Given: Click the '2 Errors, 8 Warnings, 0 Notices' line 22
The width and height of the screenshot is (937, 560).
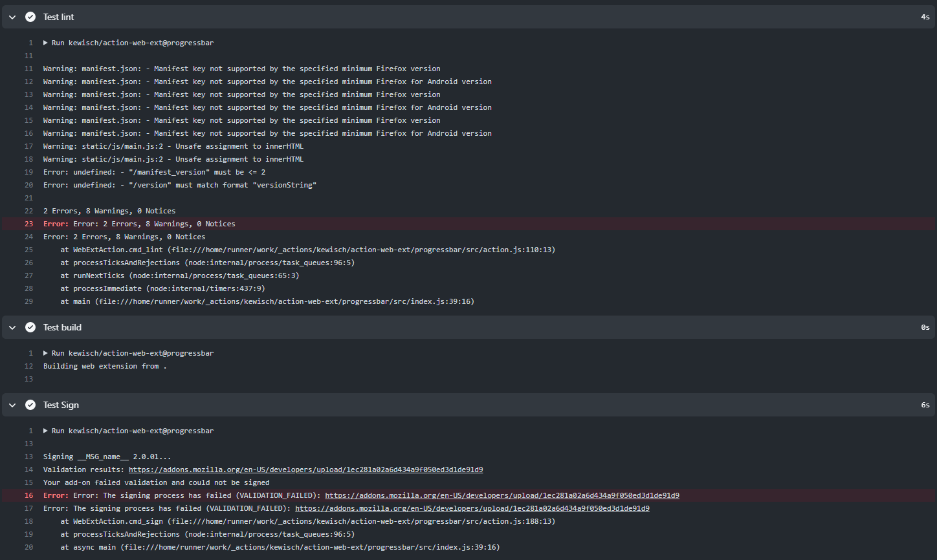Looking at the screenshot, I should (x=109, y=211).
